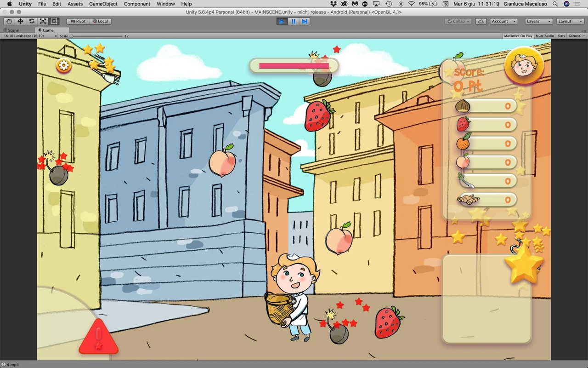Expand the Gizmos dropdown arrow

pyautogui.click(x=583, y=36)
